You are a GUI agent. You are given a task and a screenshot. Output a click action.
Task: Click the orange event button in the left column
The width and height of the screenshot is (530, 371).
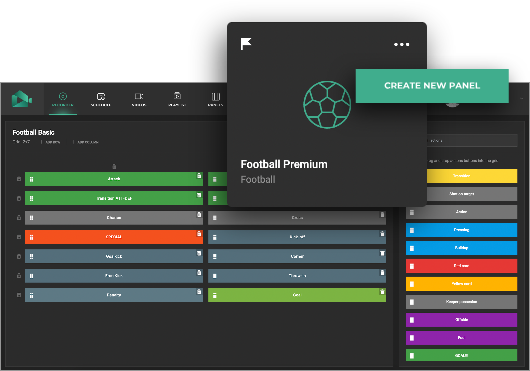[114, 237]
